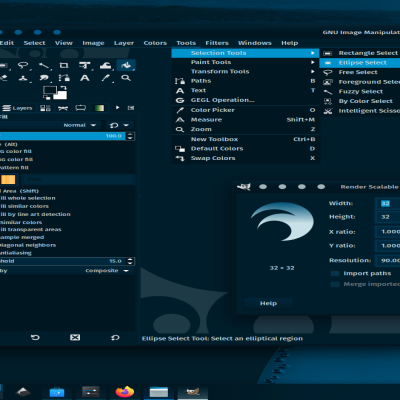Choose Measure from the Tools menu
Viewport: 400px width, 400px height.
tap(246, 120)
